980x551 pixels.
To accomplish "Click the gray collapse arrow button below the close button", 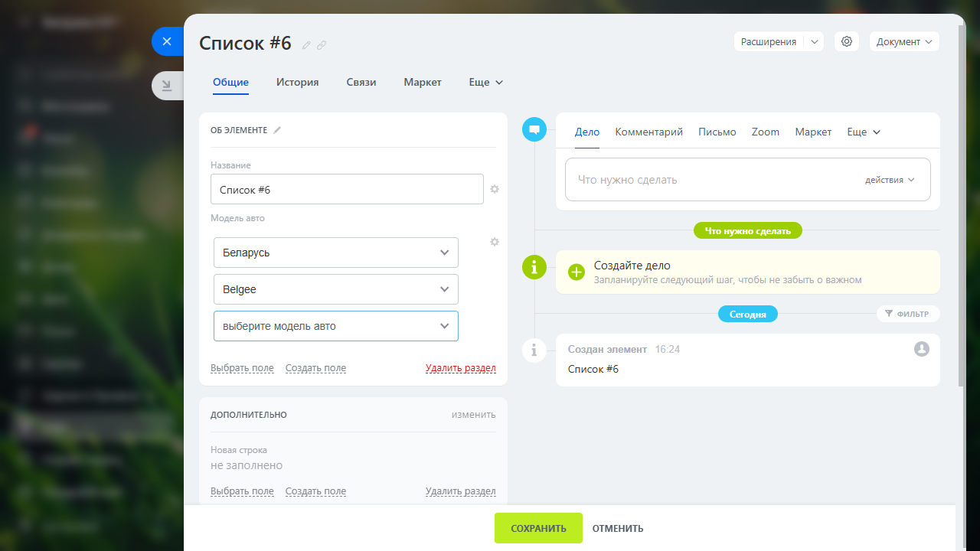I will click(x=167, y=86).
